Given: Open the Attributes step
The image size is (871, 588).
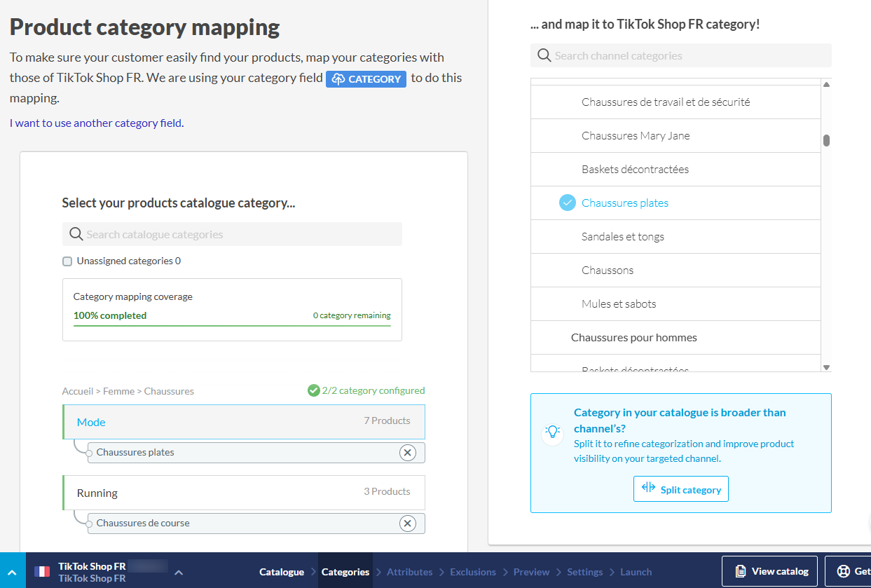Looking at the screenshot, I should [409, 572].
